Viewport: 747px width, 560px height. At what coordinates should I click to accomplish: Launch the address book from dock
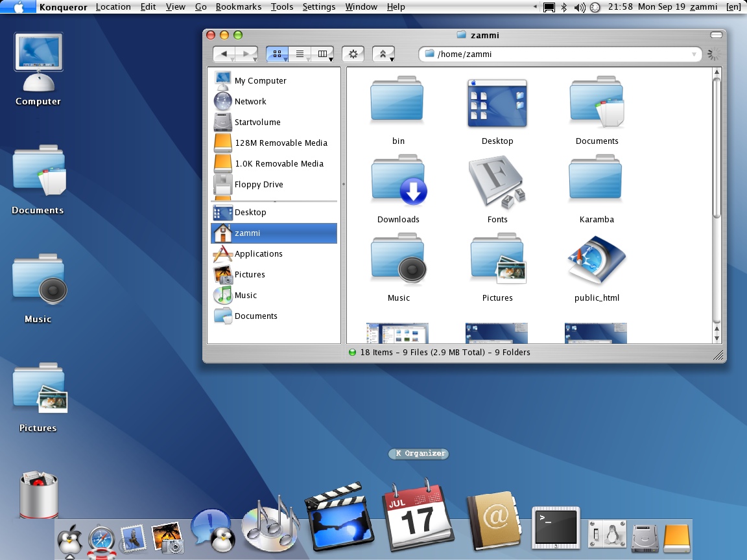[493, 520]
